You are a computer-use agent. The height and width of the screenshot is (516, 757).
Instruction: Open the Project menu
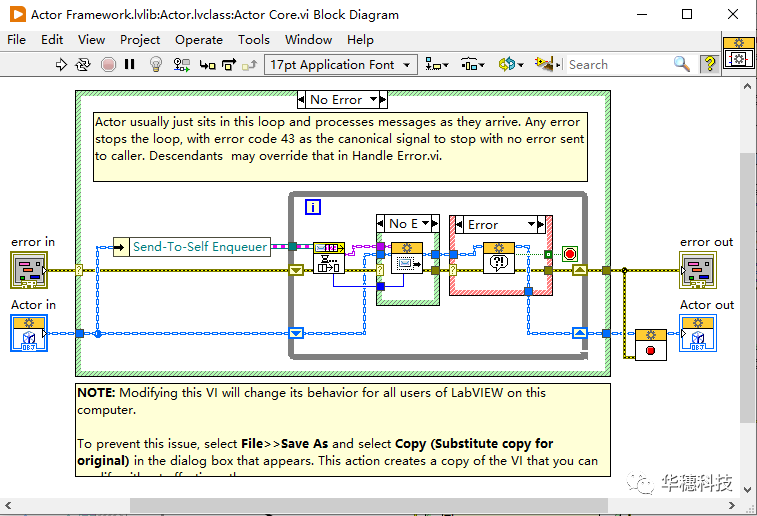tap(140, 40)
